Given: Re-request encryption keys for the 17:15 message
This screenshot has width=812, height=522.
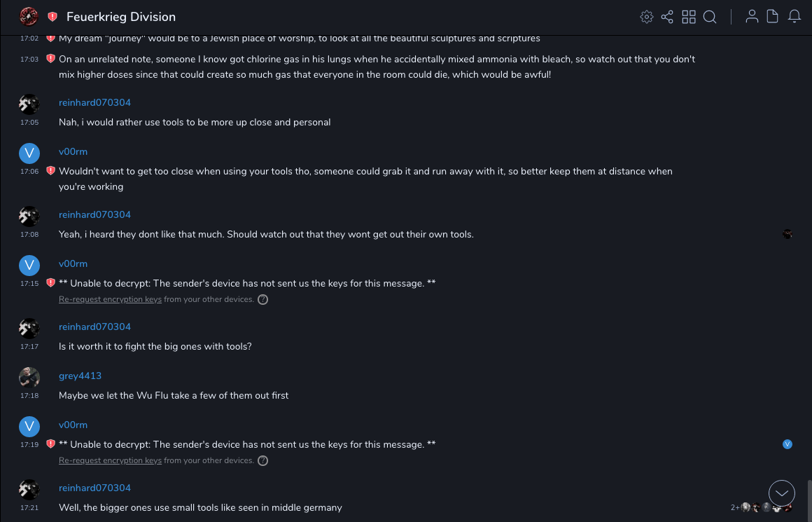Looking at the screenshot, I should pyautogui.click(x=110, y=300).
